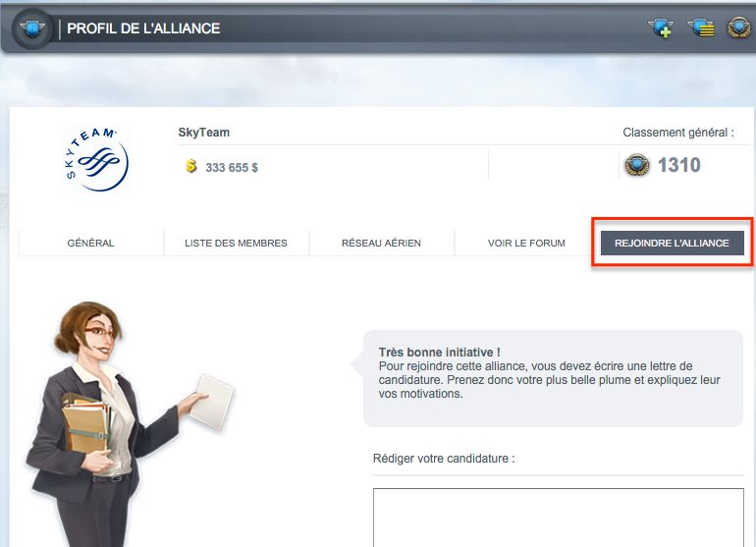Click the 1310 ranking number
Viewport: 756px width, 547px height.
[679, 165]
